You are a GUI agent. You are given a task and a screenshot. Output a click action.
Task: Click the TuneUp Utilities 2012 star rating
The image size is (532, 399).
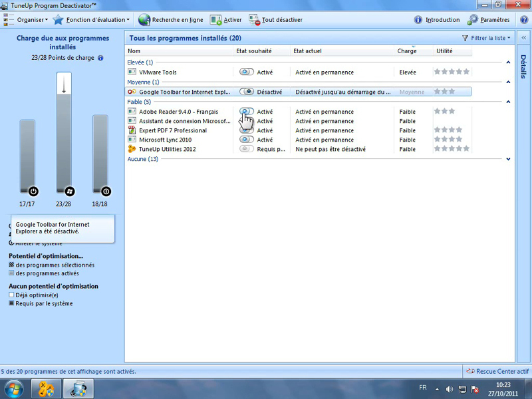(x=452, y=148)
